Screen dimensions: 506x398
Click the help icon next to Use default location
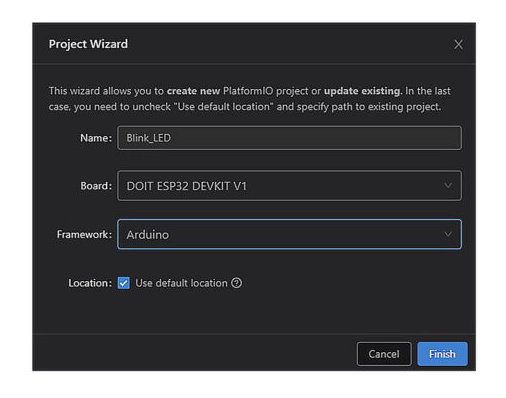(236, 283)
